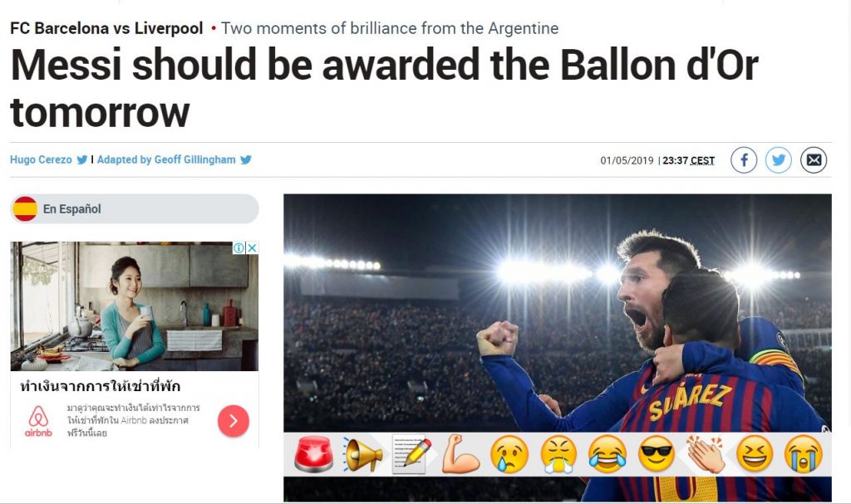Open FC Barcelona vs Liverpool section
The image size is (851, 504).
click(x=106, y=28)
